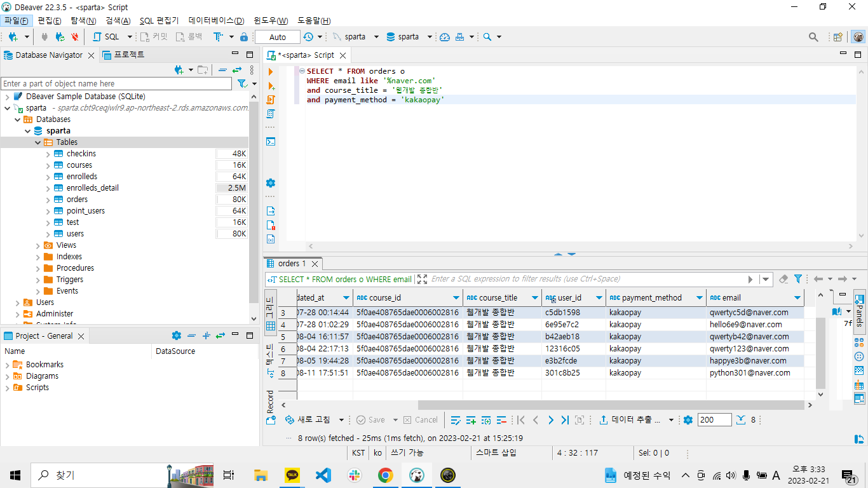Viewport: 868px width, 488px height.
Task: Click the toolbar search magnifier near dashboard
Action: [487, 37]
